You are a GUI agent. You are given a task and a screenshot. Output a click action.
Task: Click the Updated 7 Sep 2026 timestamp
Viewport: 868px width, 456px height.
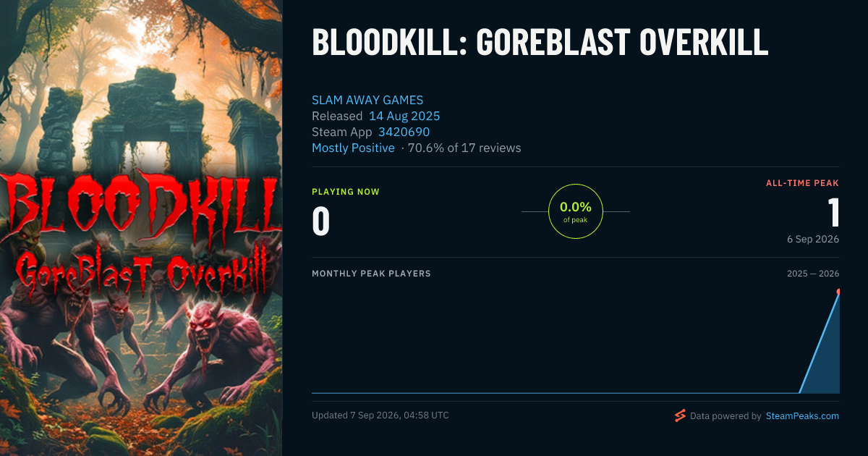(380, 415)
